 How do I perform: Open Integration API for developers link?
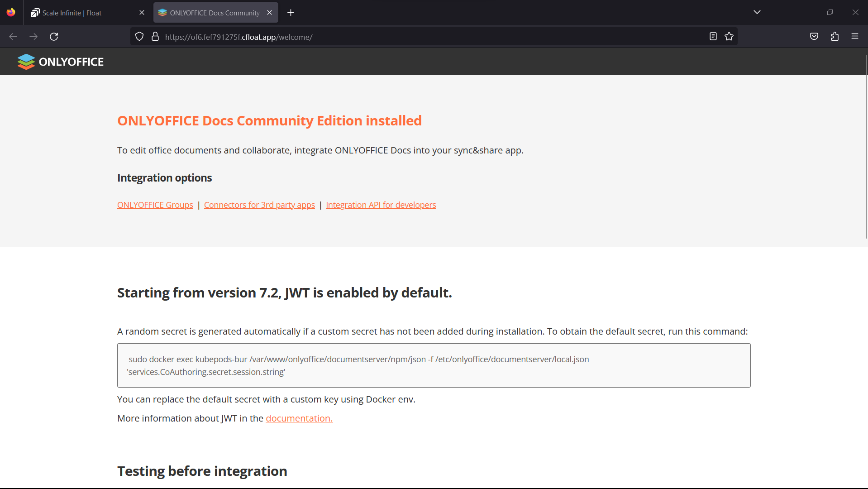coord(381,205)
